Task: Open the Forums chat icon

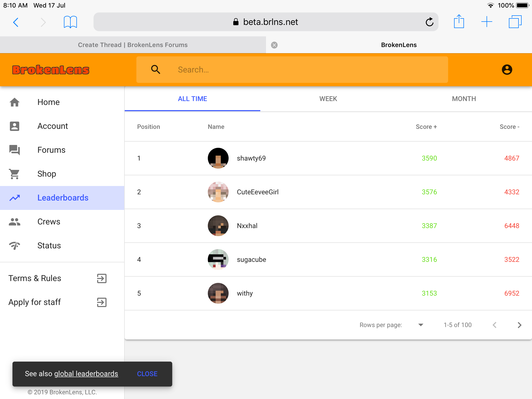Action: tap(15, 150)
